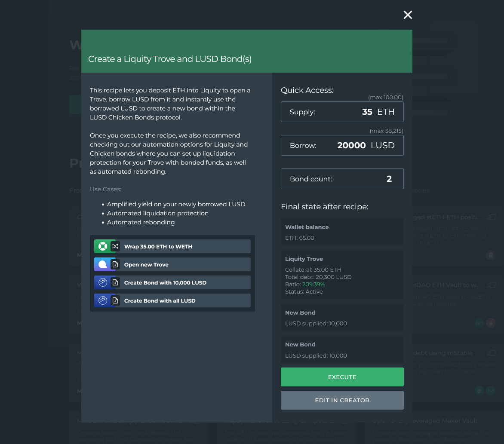The width and height of the screenshot is (504, 444).
Task: Click the Final state after recipe: heading
Action: (x=325, y=207)
